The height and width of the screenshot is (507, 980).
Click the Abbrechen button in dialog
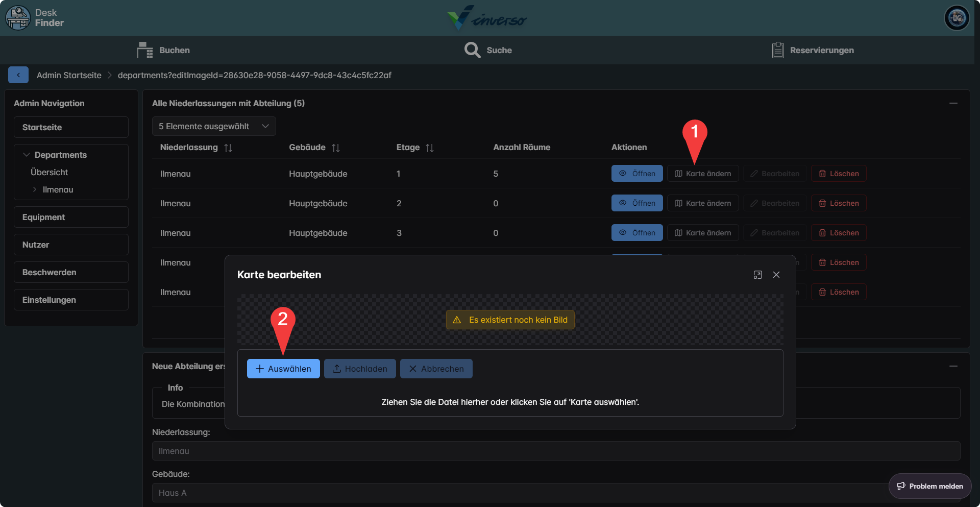click(436, 369)
